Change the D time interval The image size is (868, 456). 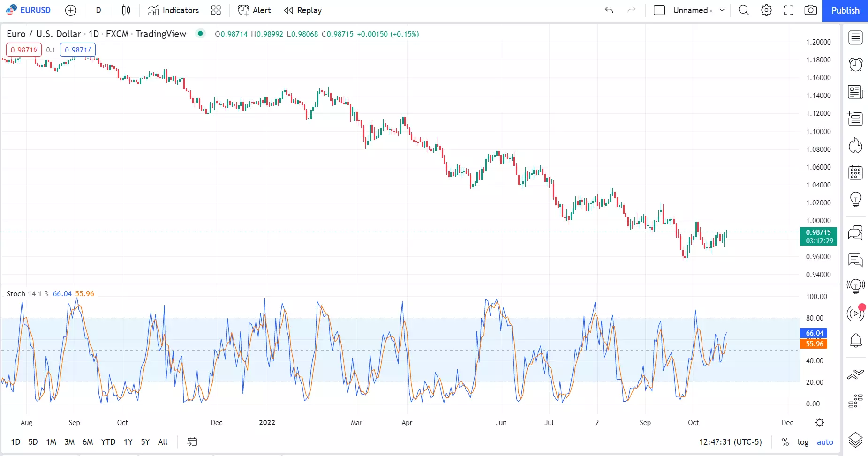[x=98, y=10]
